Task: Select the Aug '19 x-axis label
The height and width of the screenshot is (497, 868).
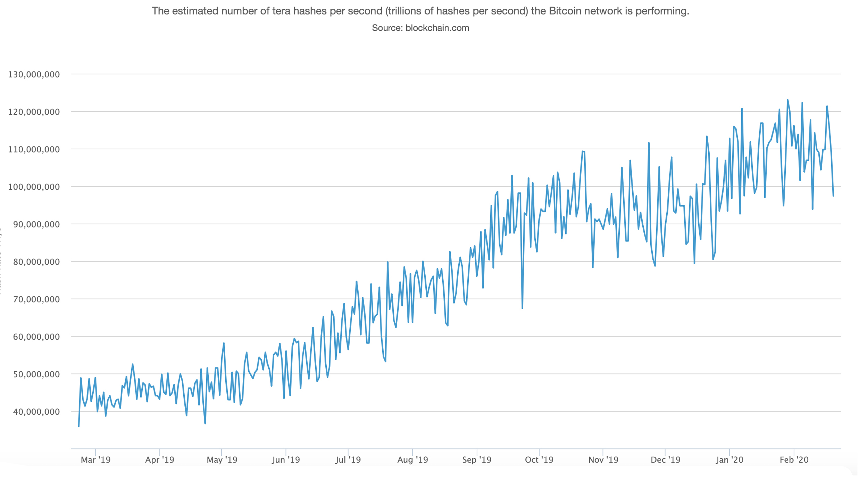Action: [x=412, y=460]
